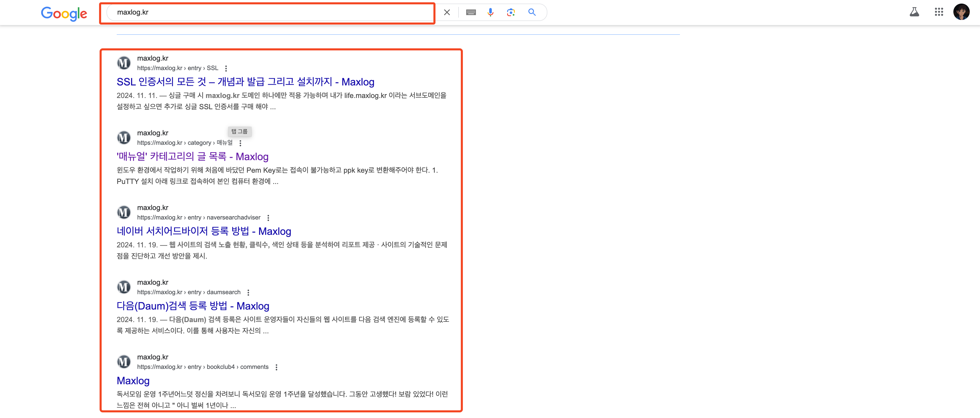Open more options for 매뉴얼 category result

240,143
